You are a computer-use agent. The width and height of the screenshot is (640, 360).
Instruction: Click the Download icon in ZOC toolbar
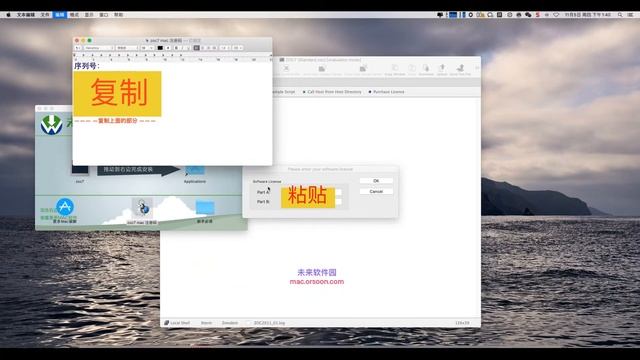click(x=426, y=70)
